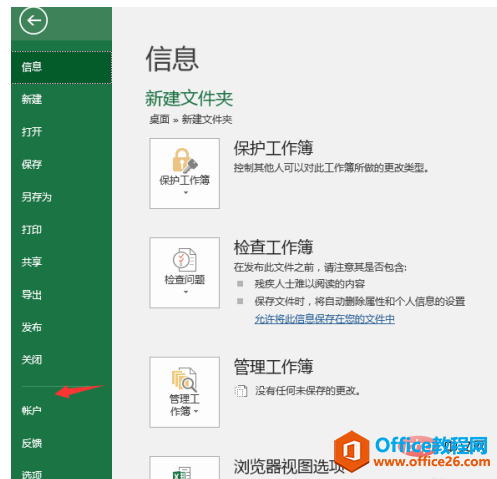The width and height of the screenshot is (497, 479).
Task: Click the 允许将此信息保存在您的文件中 link
Action: click(325, 319)
